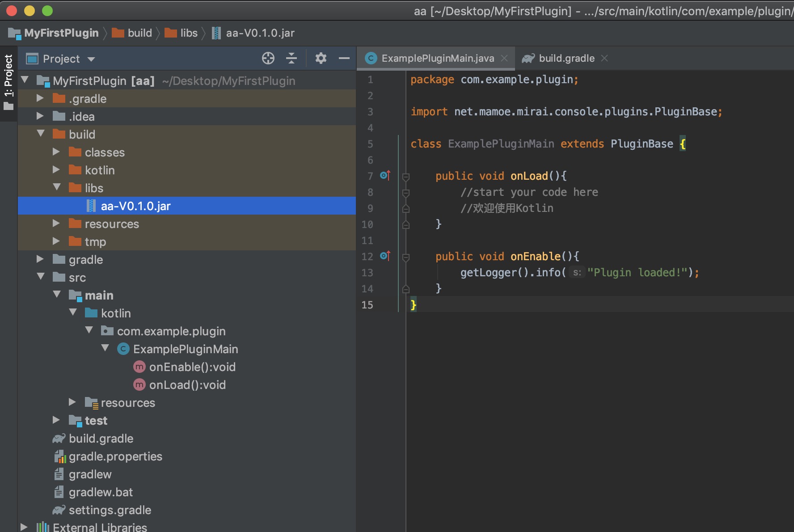Viewport: 794px width, 532px height.
Task: Expand External Libraries node
Action: click(24, 527)
